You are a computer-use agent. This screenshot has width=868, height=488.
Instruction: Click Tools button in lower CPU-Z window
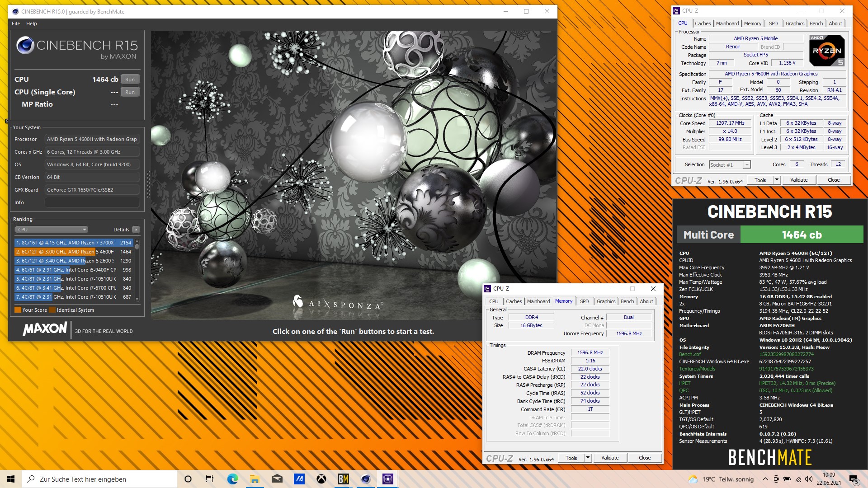pos(571,458)
